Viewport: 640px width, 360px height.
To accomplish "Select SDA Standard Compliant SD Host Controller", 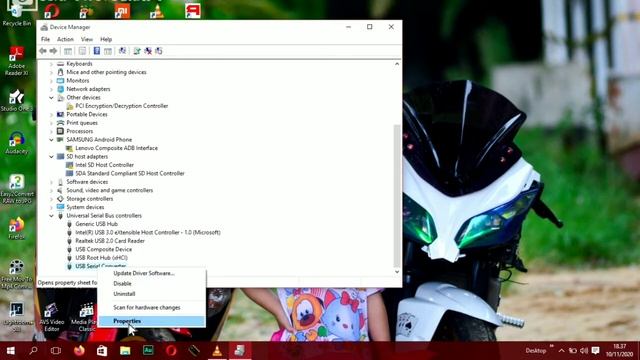I will pos(130,173).
